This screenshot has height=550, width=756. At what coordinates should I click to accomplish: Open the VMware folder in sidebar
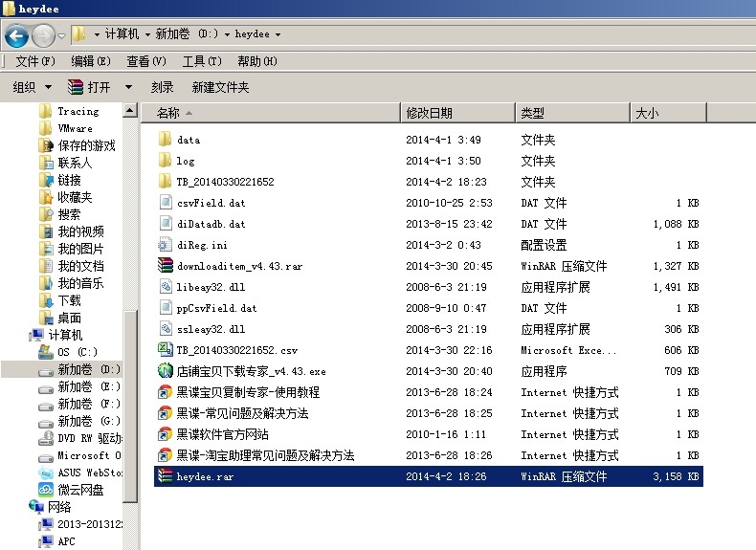pyautogui.click(x=76, y=128)
